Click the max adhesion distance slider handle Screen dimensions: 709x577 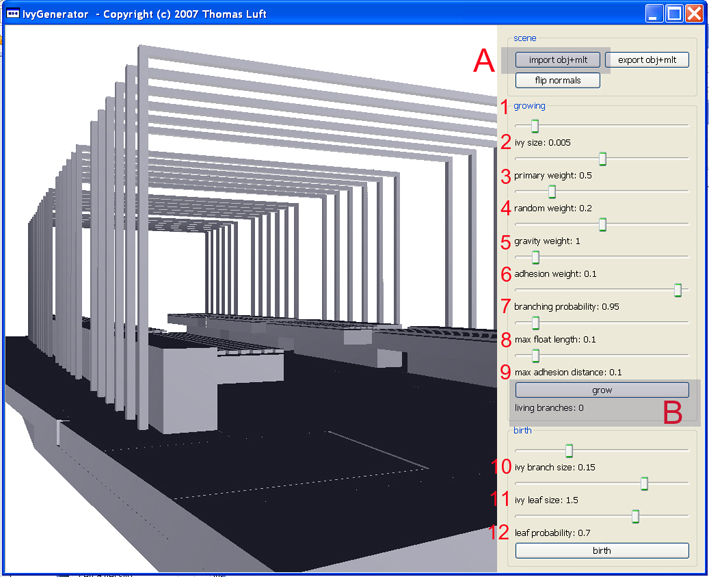click(x=535, y=355)
